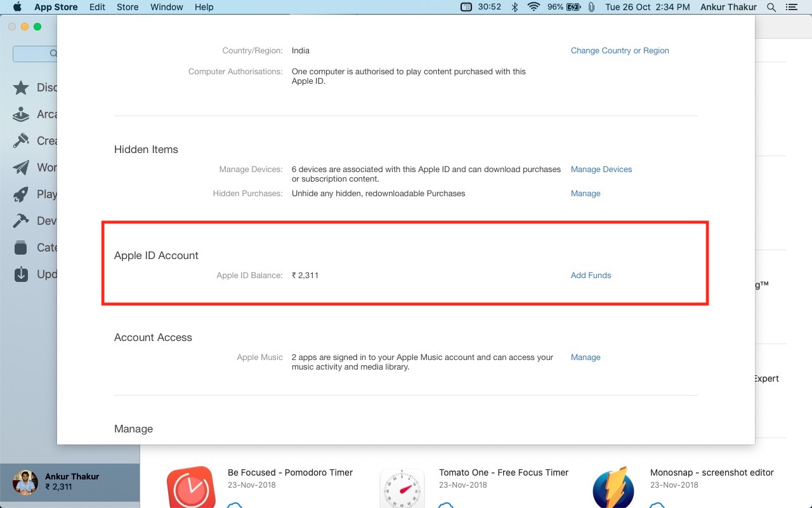Click Ankur Thakur user name in menu bar

(729, 7)
